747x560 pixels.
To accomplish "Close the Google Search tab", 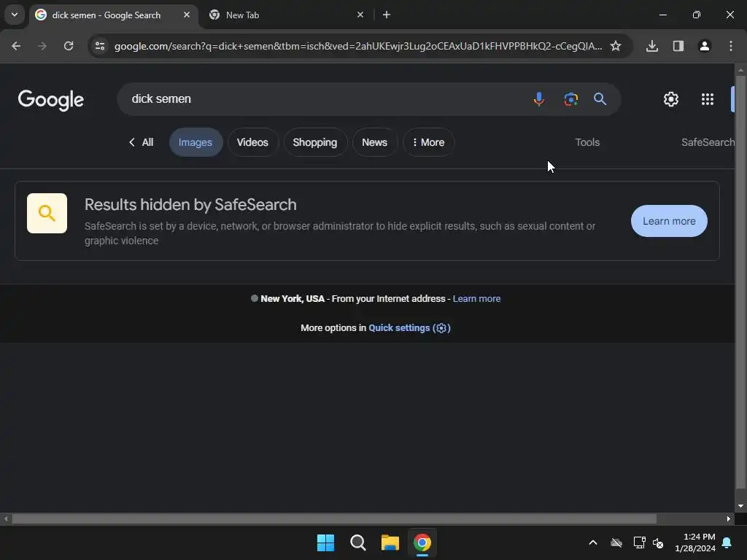I will click(187, 15).
